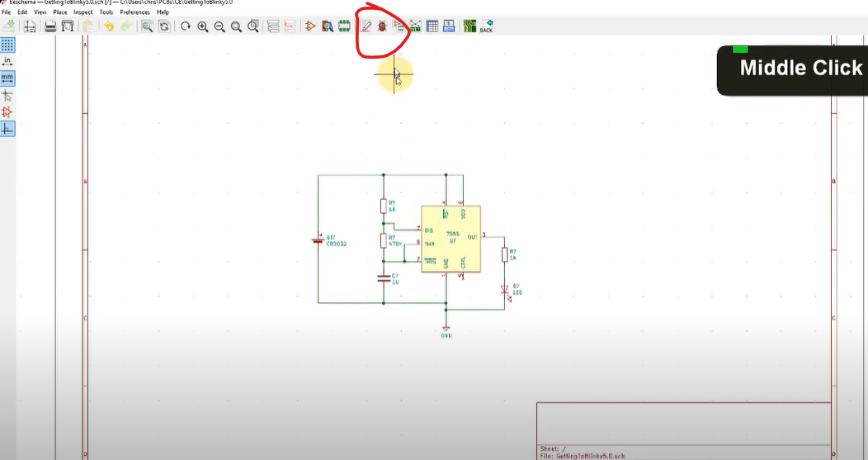Click the Paste icon in the toolbar
The image size is (868, 460).
pos(87,26)
